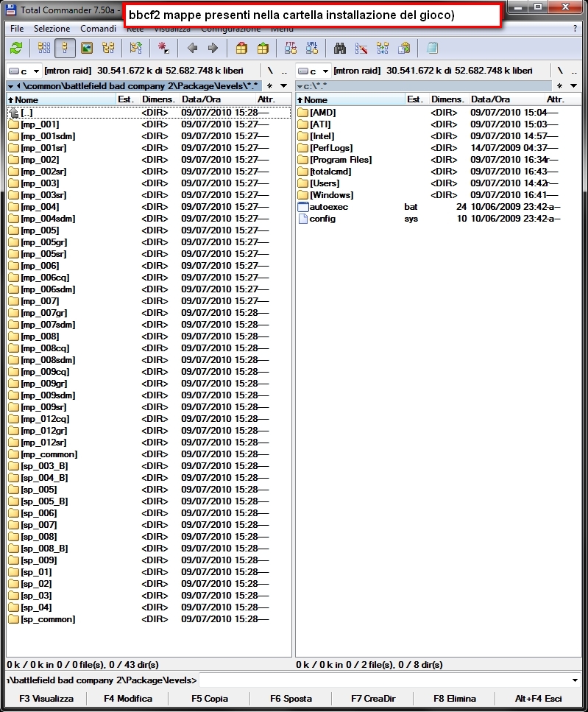
Task: Select the [mp_008sdm] folder
Action: click(149, 360)
